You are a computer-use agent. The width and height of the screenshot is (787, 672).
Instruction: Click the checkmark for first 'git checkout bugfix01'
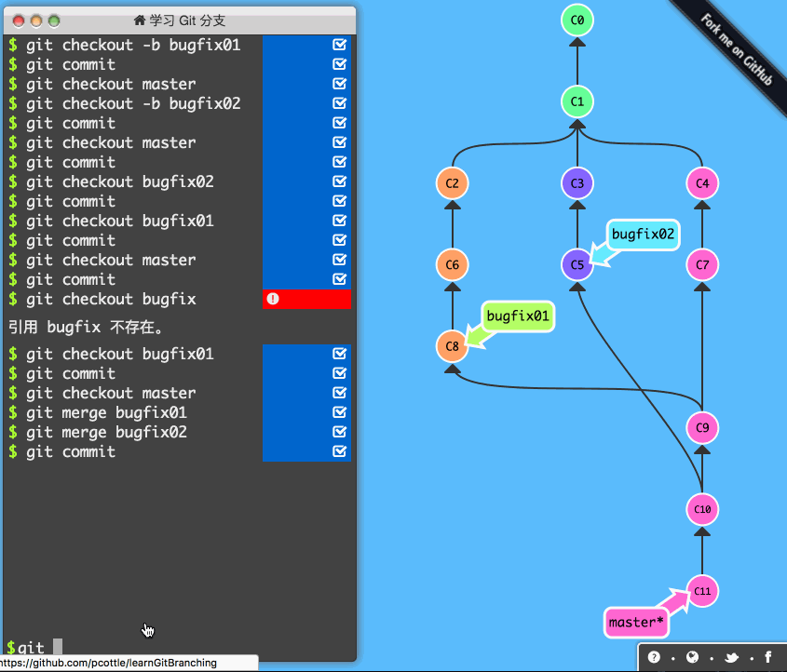point(339,221)
